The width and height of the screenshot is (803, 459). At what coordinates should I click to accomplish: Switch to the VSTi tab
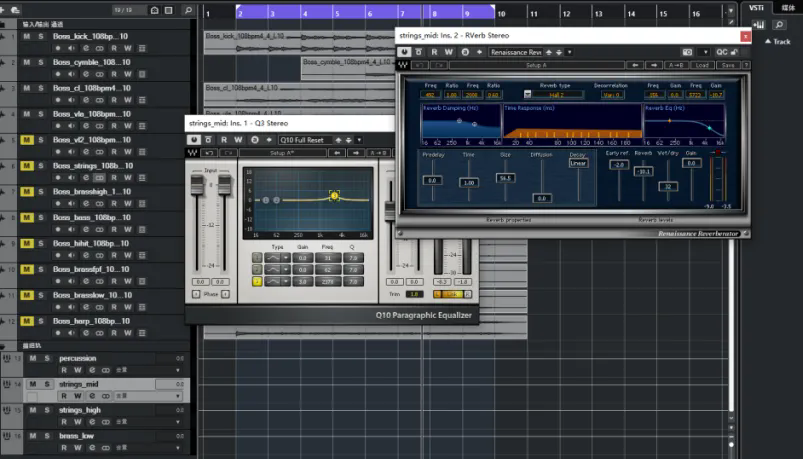(x=756, y=8)
